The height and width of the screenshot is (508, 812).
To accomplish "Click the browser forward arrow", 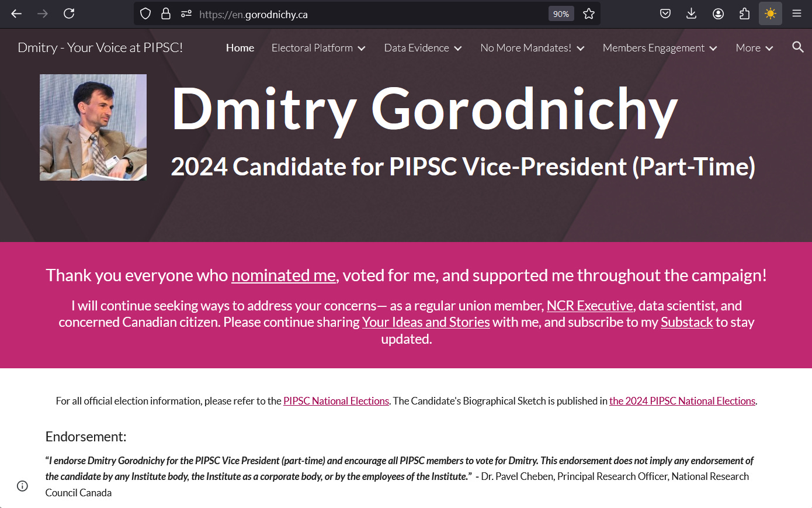I will point(43,13).
